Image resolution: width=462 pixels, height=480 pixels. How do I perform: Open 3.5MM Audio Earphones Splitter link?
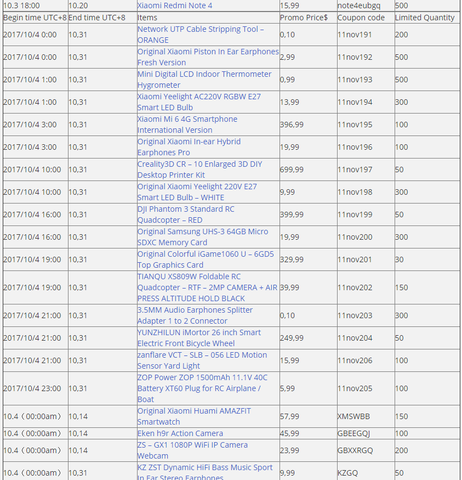pyautogui.click(x=195, y=315)
